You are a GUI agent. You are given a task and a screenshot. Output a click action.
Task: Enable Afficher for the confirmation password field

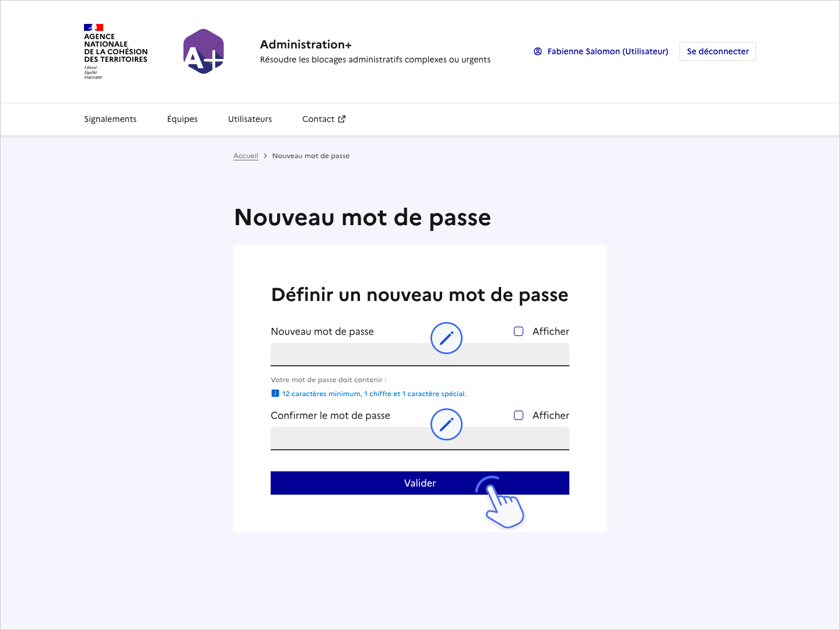[x=519, y=415]
